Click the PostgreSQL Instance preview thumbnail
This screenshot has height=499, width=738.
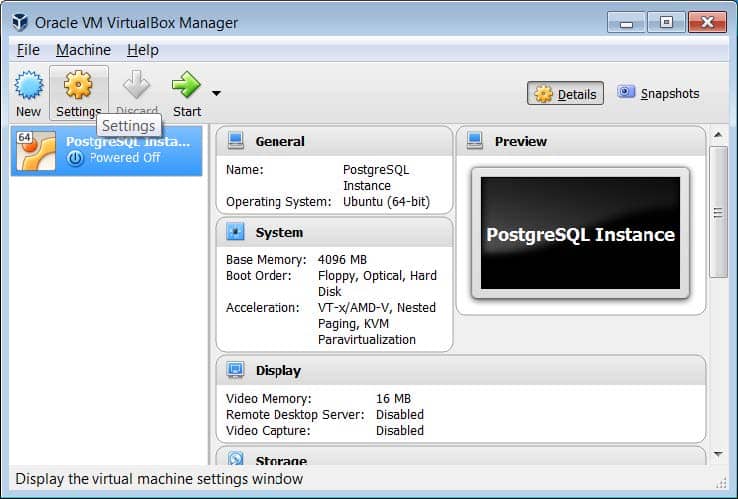pos(580,233)
